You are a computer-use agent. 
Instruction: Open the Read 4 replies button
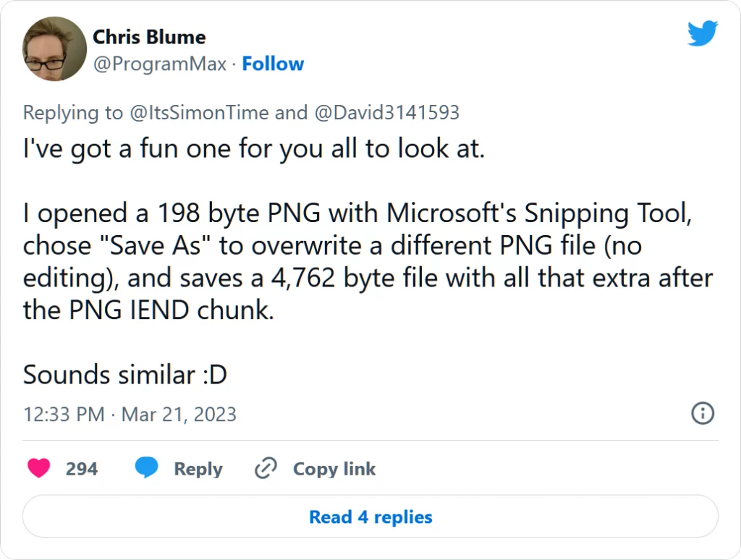[370, 517]
